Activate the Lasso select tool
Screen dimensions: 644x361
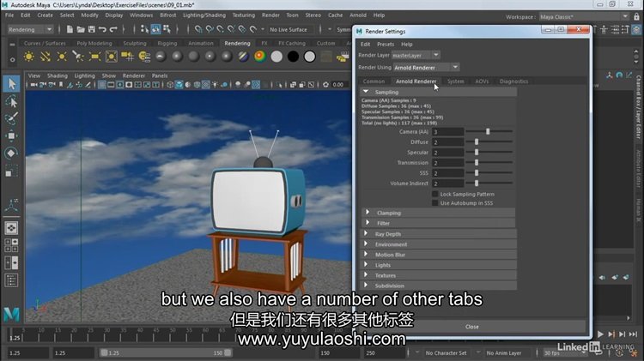point(11,101)
